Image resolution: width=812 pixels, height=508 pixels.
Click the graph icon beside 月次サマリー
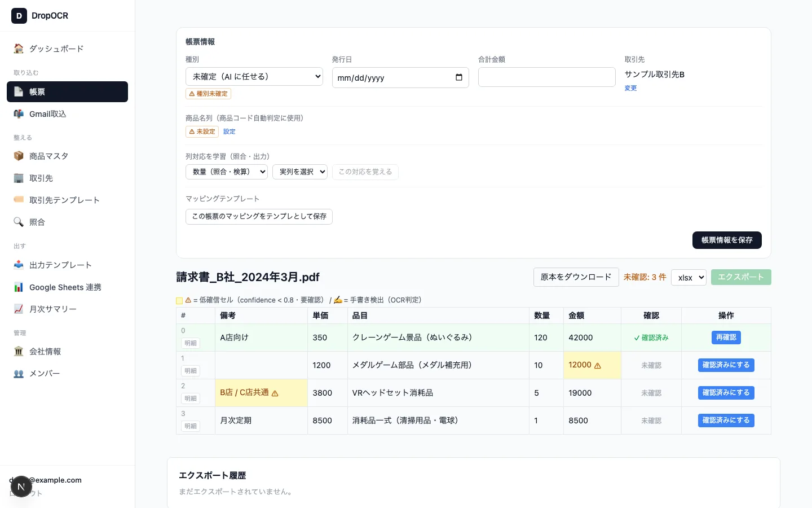point(19,309)
